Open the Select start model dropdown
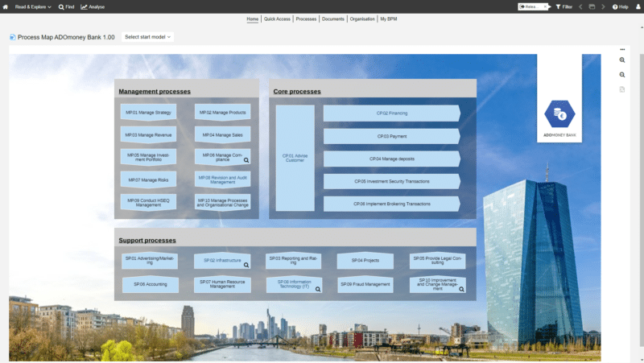The width and height of the screenshot is (644, 363). tap(147, 37)
